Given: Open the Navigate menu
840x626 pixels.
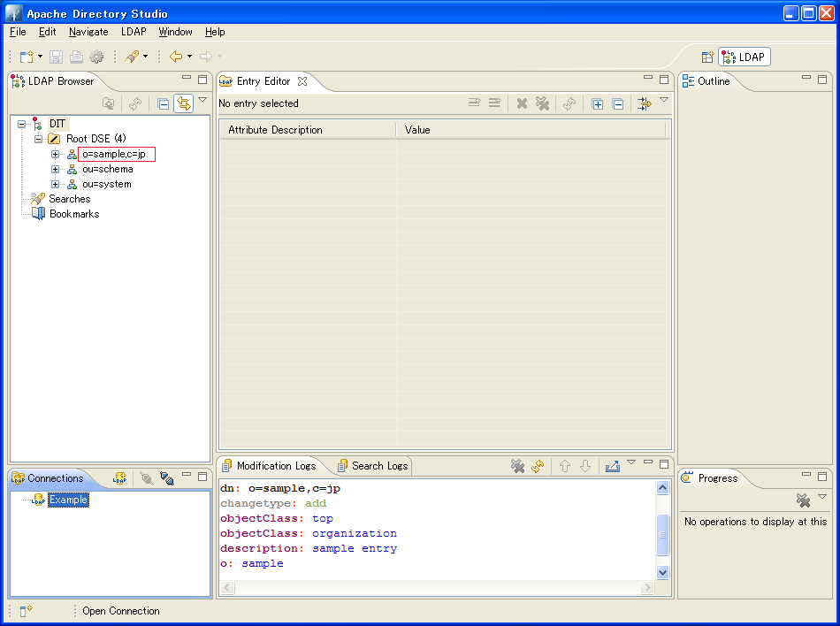Looking at the screenshot, I should tap(88, 32).
